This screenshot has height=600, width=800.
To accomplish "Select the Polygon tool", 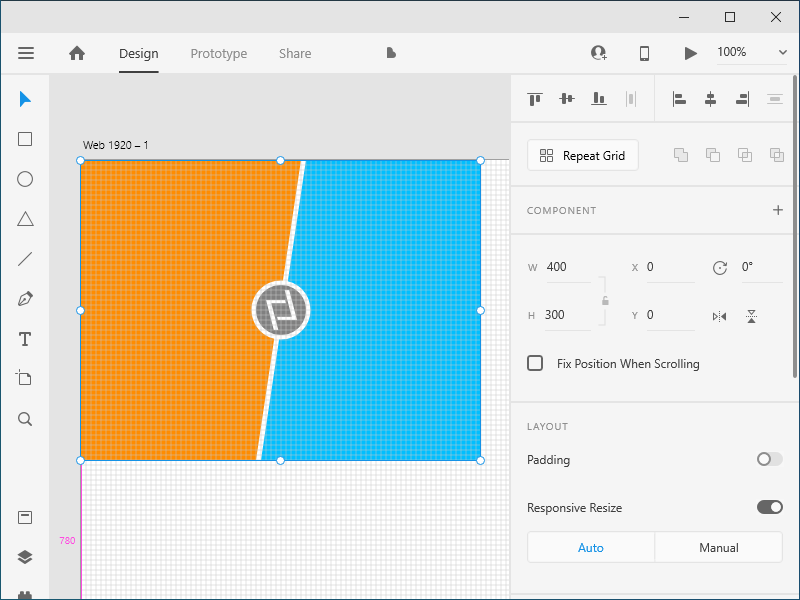I will coord(25,219).
